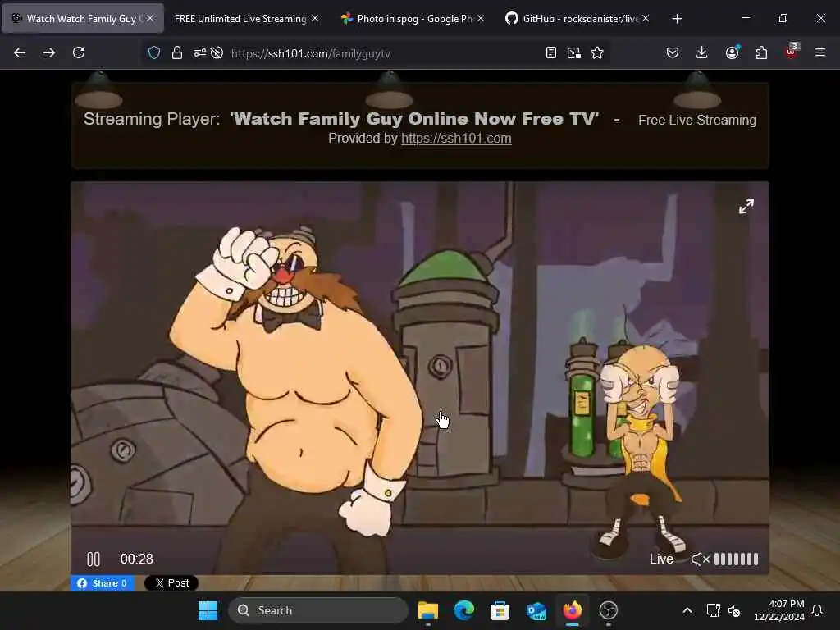Bookmark this page with the star

(597, 52)
